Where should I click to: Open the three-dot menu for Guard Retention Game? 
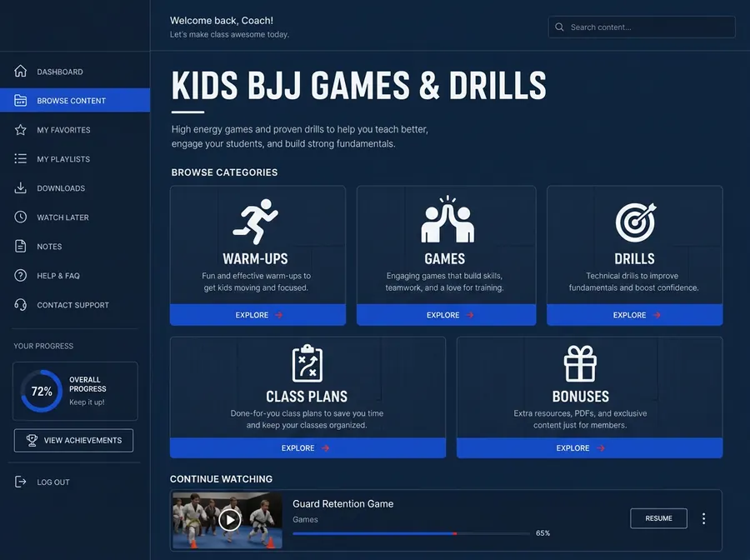[703, 518]
